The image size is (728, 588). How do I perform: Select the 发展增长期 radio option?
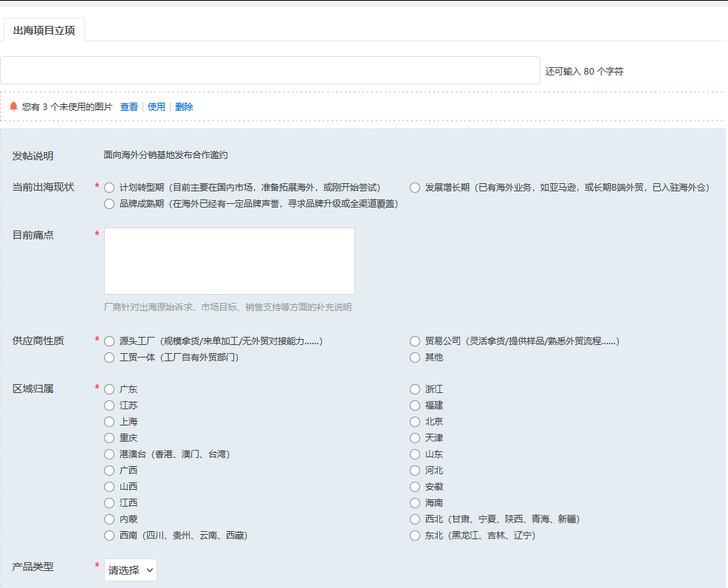414,187
